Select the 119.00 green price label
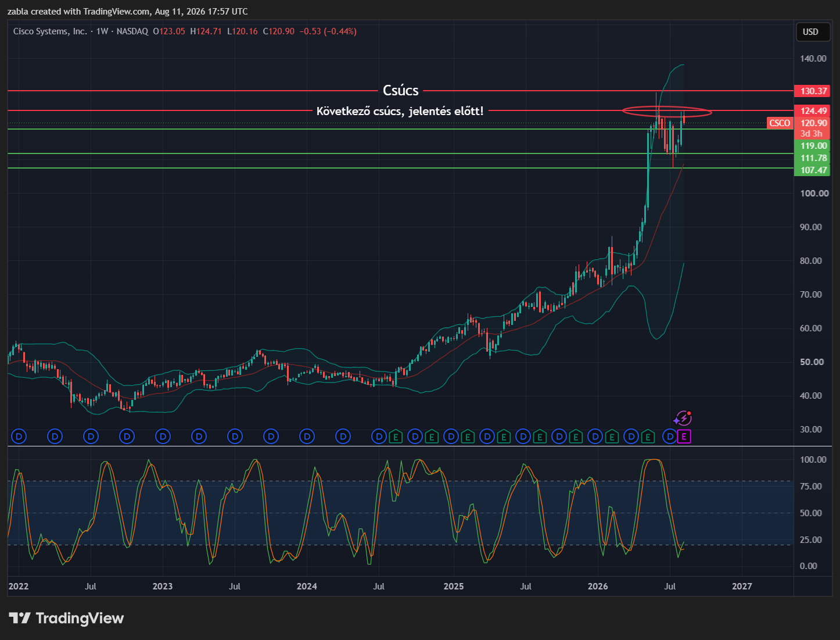This screenshot has width=840, height=640. pos(813,145)
